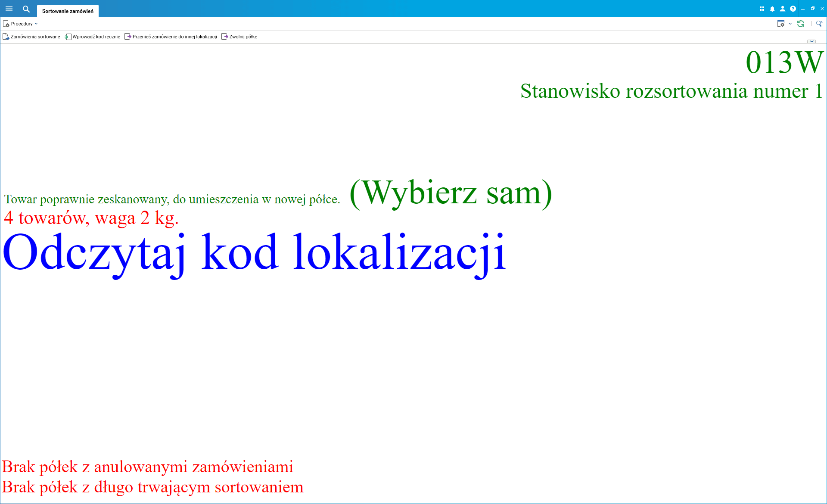This screenshot has width=827, height=504.
Task: Open the user account icon
Action: (x=783, y=9)
